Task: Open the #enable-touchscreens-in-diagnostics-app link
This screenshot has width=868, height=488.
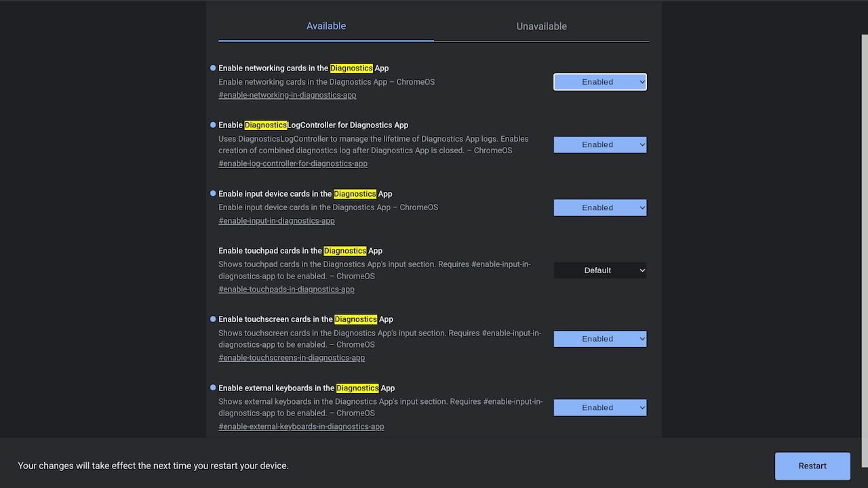Action: [292, 358]
